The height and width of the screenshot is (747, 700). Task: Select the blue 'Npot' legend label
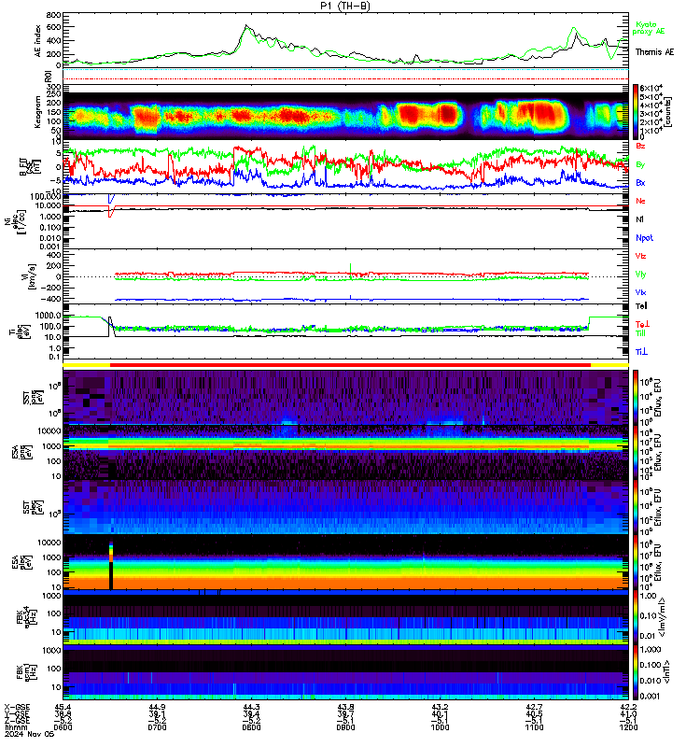644,238
